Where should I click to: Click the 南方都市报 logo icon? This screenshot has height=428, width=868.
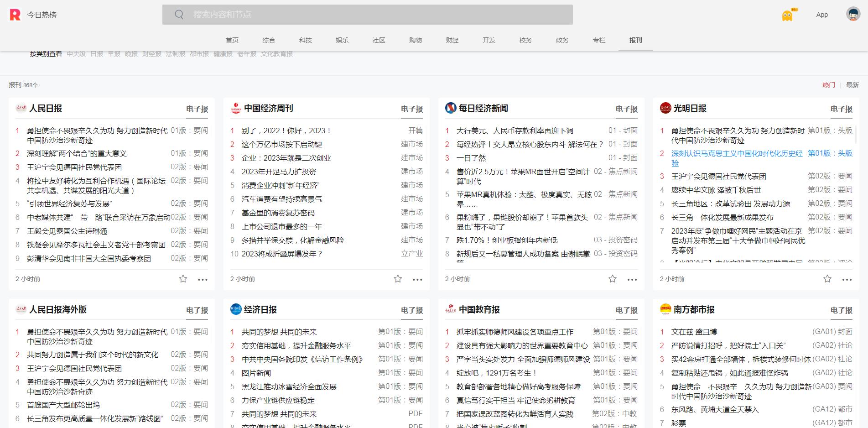click(x=665, y=310)
